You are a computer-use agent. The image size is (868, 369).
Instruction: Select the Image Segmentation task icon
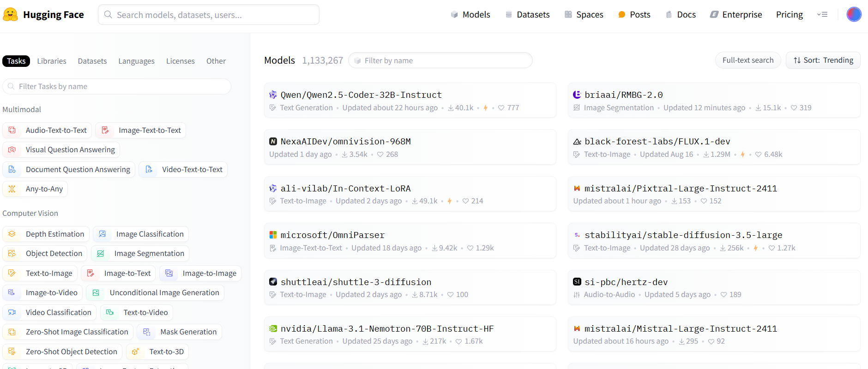click(x=101, y=254)
